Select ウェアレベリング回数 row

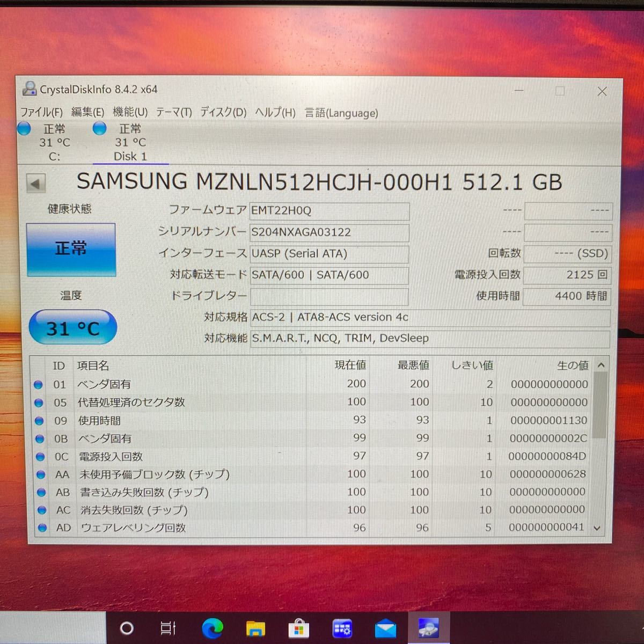click(311, 528)
